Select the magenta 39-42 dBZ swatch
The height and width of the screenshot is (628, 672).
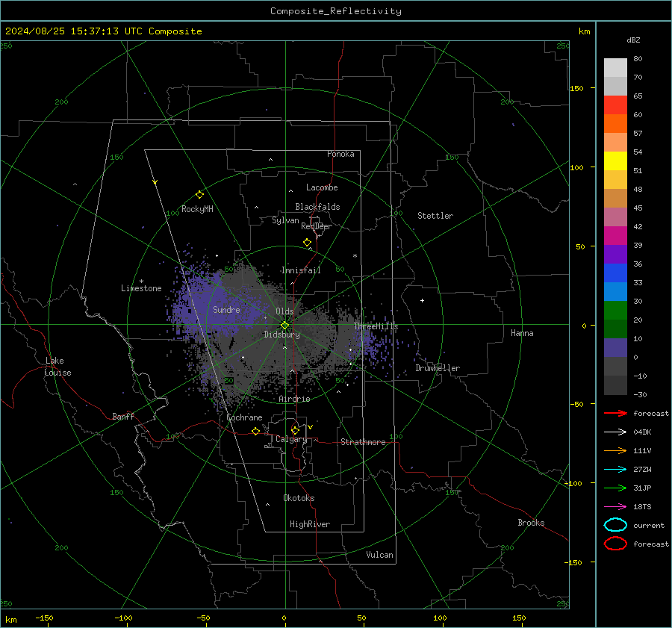[615, 236]
